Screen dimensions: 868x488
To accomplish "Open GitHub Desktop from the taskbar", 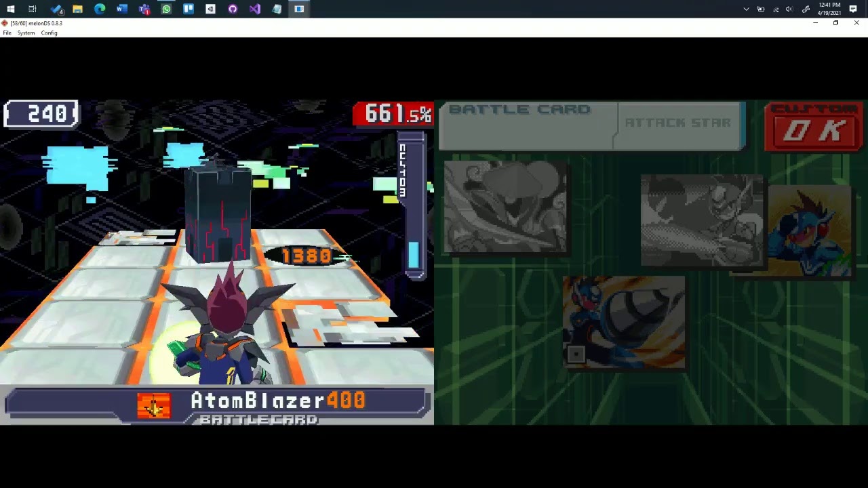I will [233, 9].
